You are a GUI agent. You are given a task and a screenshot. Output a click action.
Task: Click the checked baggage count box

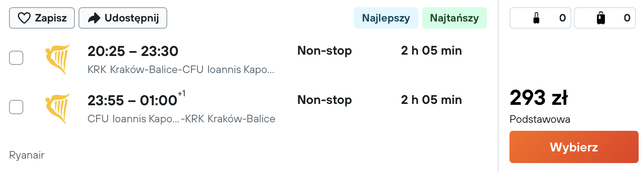coord(605,18)
